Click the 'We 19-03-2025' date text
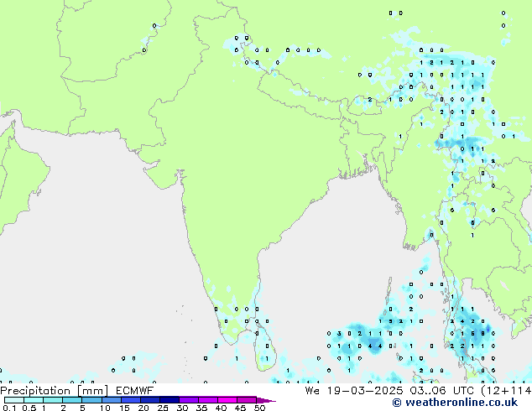The image size is (532, 411). coord(354,391)
